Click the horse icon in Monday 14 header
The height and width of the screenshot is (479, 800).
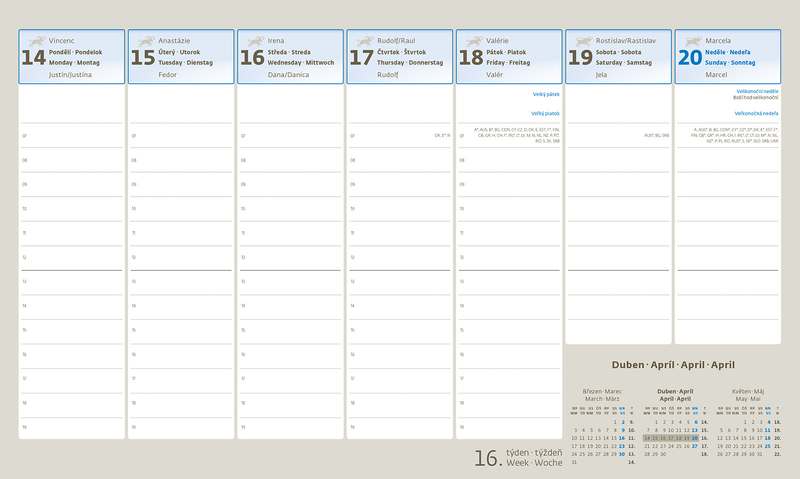(x=35, y=40)
